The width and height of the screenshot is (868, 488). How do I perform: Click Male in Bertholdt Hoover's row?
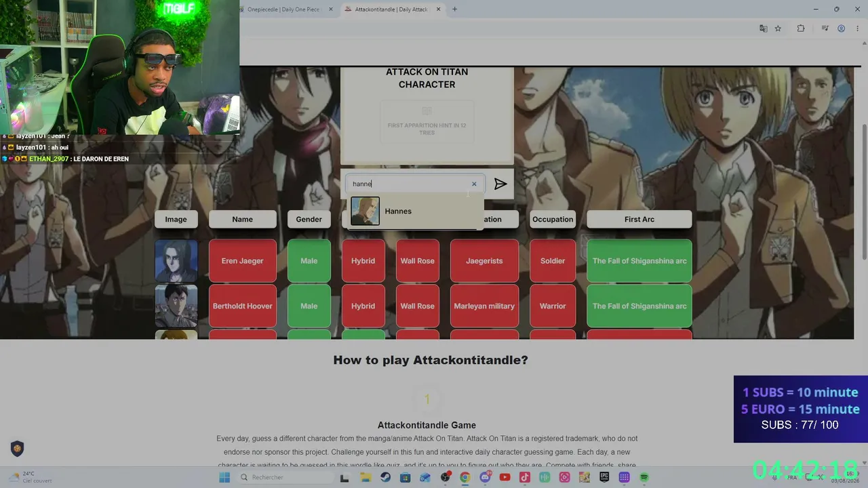click(x=309, y=306)
